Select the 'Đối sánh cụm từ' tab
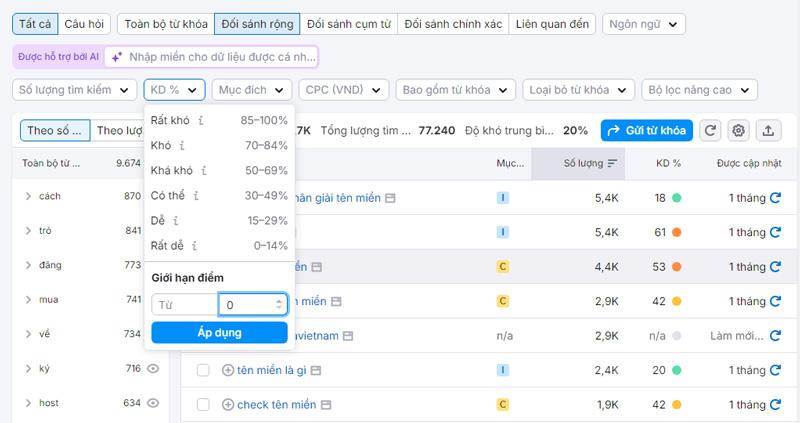The height and width of the screenshot is (423, 800). [x=348, y=24]
